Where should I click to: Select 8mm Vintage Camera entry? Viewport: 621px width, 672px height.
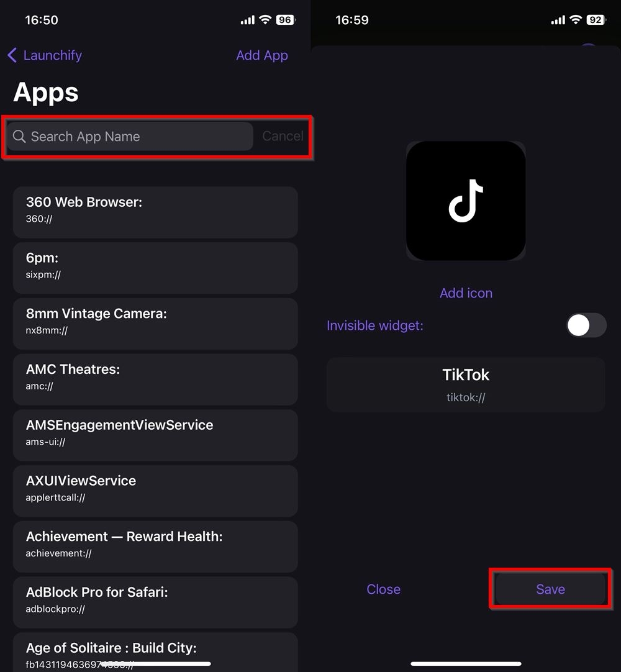point(155,322)
